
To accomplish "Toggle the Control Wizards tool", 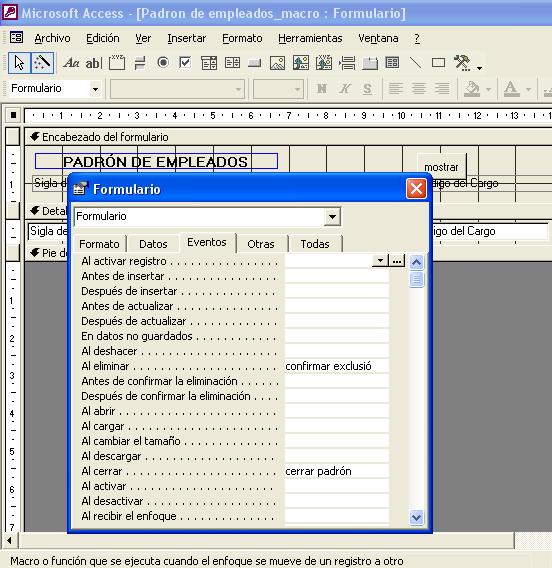I will [x=42, y=63].
